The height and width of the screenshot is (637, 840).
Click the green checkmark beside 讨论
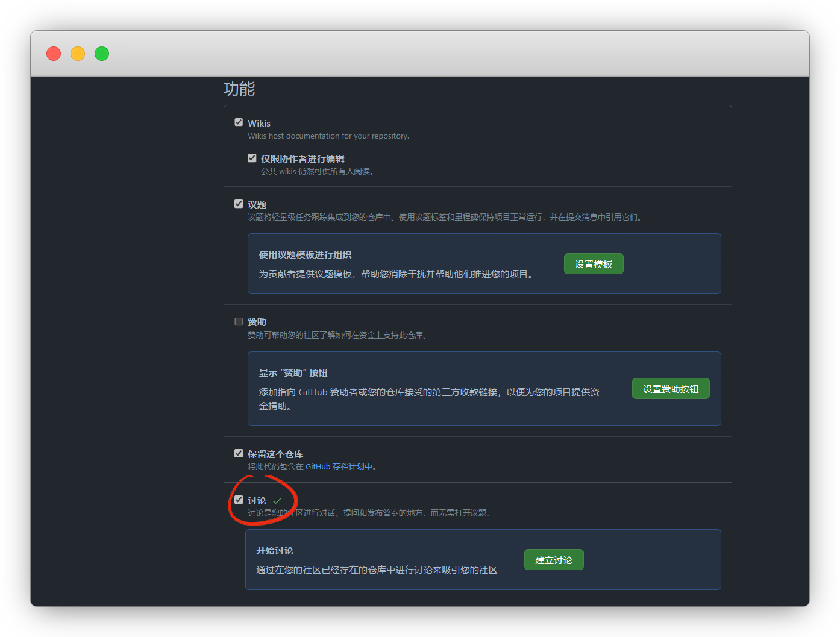[277, 501]
